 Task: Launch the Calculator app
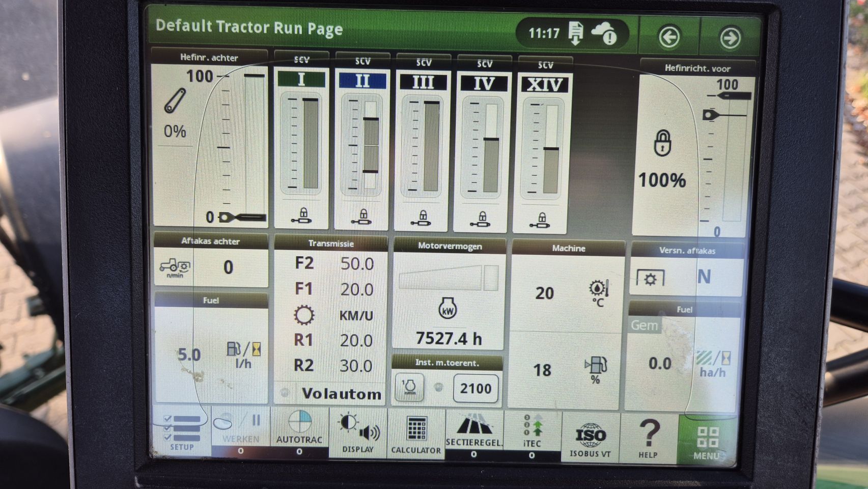(416, 433)
